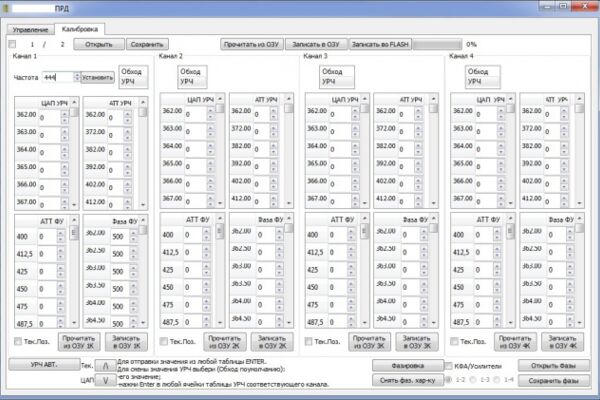Click the down arrow ЦАП button
Viewport: 600px width, 400px height.
[106, 380]
